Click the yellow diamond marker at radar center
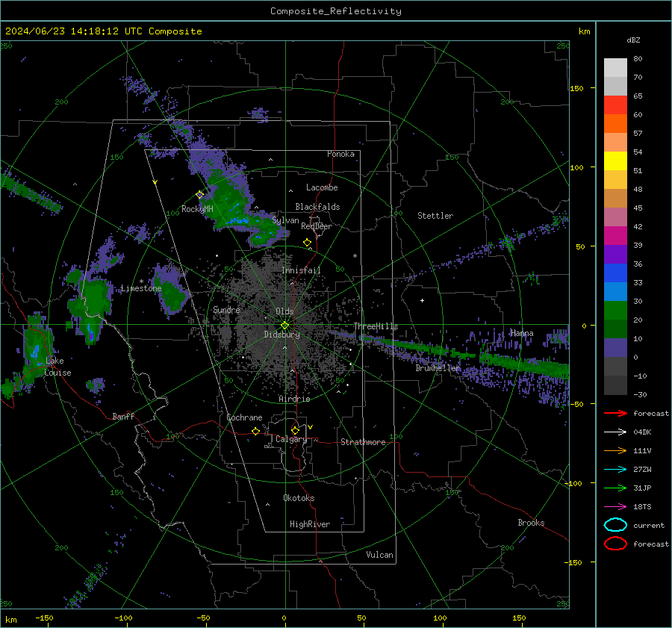 click(x=285, y=326)
